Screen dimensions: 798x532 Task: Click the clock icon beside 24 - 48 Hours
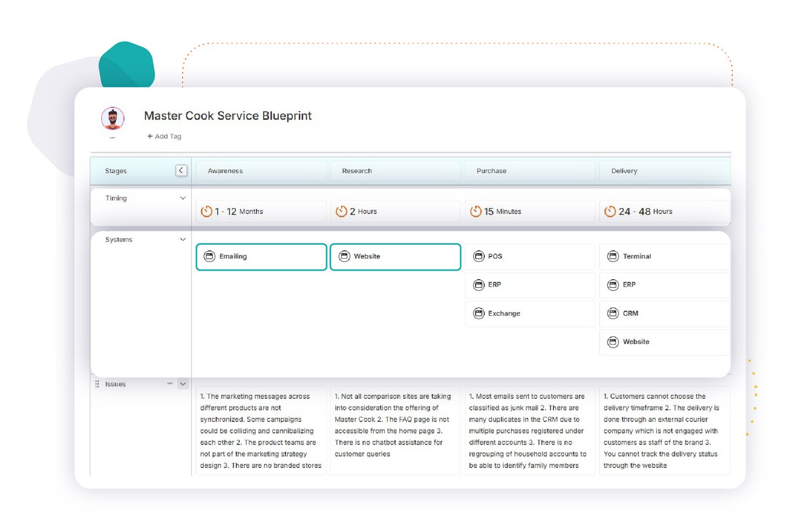coord(610,211)
